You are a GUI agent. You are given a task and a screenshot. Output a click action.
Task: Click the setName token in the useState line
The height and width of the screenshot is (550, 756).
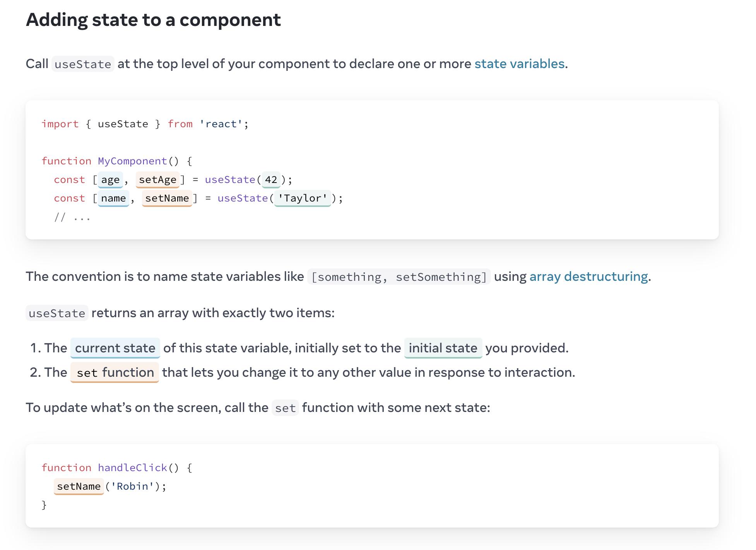point(167,198)
